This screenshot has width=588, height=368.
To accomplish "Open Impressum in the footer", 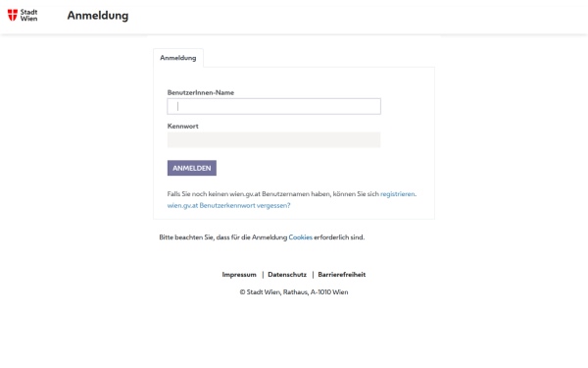I will (x=239, y=275).
